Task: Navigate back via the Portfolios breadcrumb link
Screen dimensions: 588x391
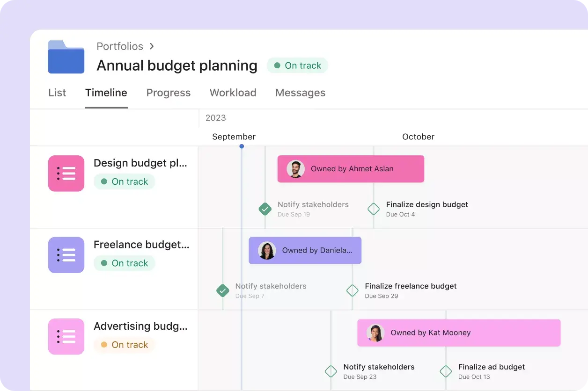Action: (119, 46)
